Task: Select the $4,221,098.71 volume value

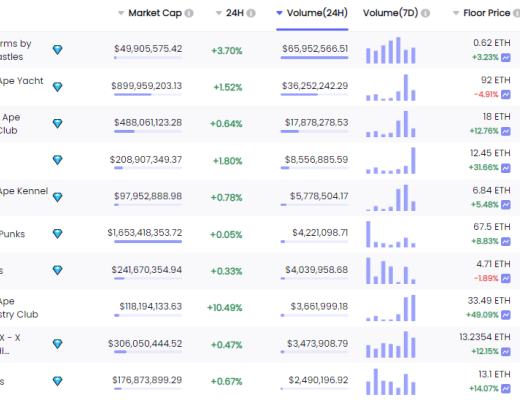Action: (x=320, y=233)
